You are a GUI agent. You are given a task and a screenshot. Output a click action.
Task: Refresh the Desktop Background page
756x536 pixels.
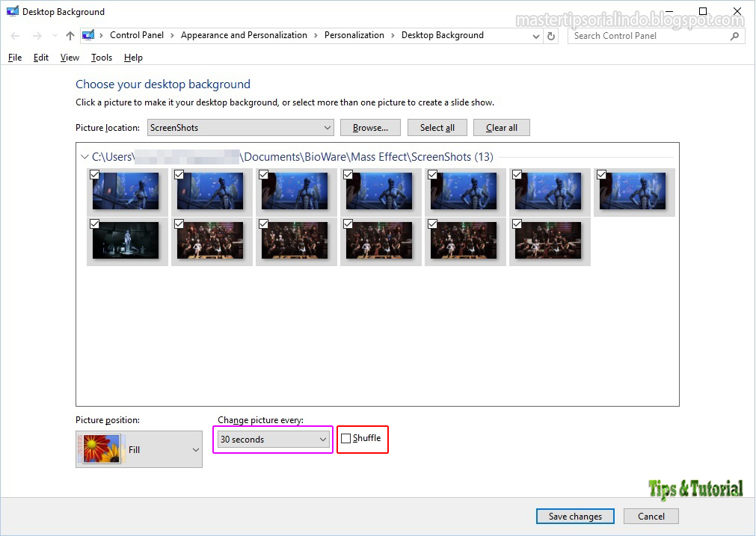tap(551, 36)
